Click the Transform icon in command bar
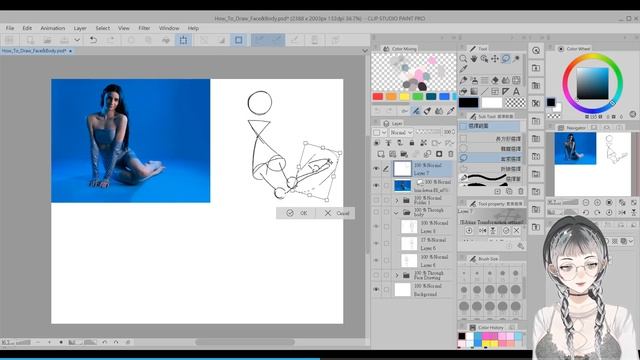This screenshot has width=640, height=360. (x=183, y=40)
